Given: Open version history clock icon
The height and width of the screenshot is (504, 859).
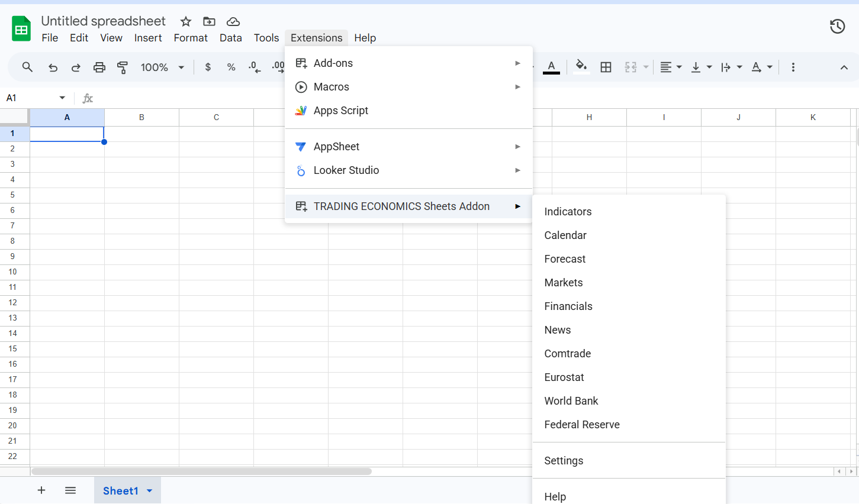Looking at the screenshot, I should tap(837, 26).
